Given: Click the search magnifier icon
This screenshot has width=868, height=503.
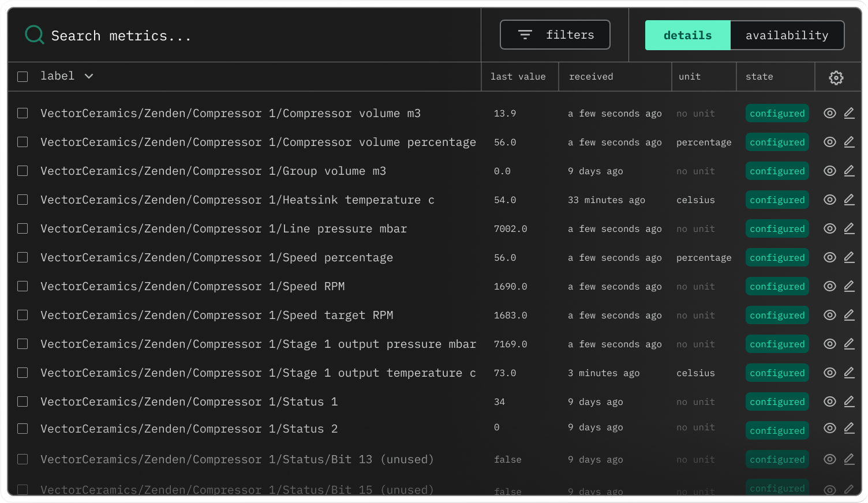Looking at the screenshot, I should tap(35, 35).
